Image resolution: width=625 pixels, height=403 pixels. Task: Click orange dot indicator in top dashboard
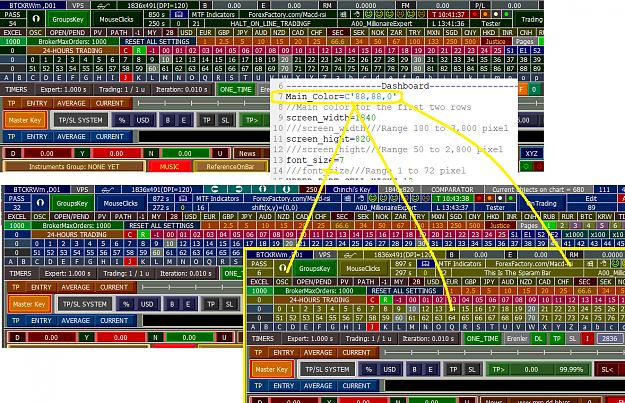485,14
